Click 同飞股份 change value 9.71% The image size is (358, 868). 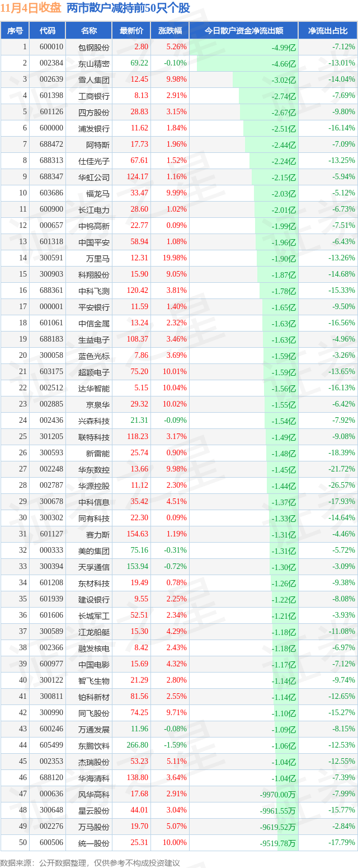pos(177,713)
